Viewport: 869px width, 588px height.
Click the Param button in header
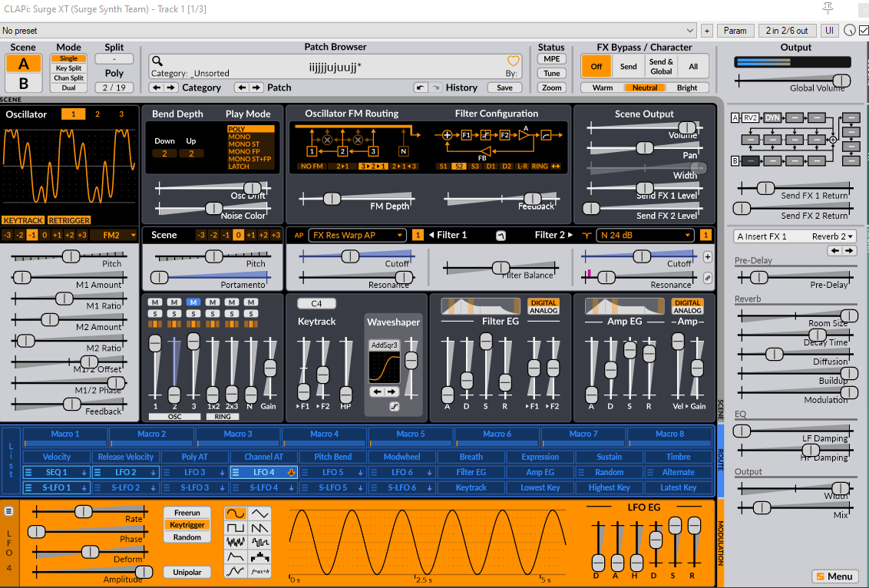click(735, 31)
